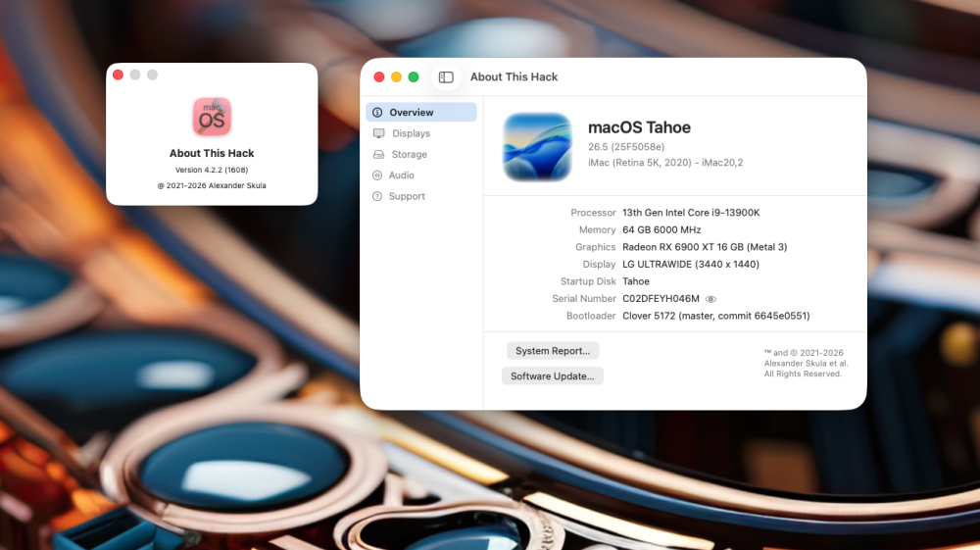
Task: Click startup disk value Tahoe
Action: point(636,281)
